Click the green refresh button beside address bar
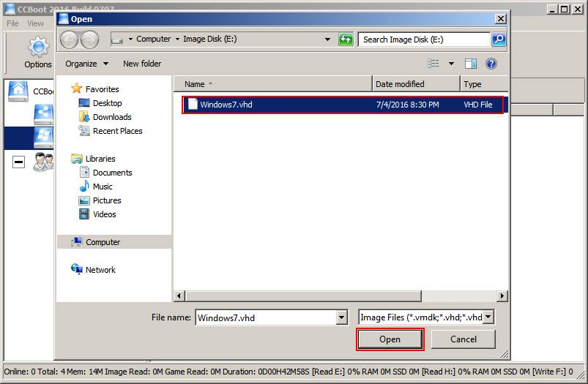588x384 pixels. [346, 39]
